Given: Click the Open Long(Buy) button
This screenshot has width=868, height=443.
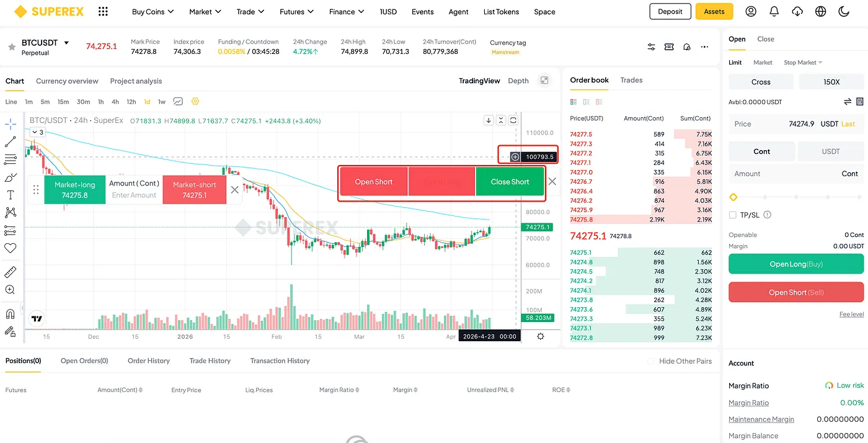Looking at the screenshot, I should click(796, 264).
